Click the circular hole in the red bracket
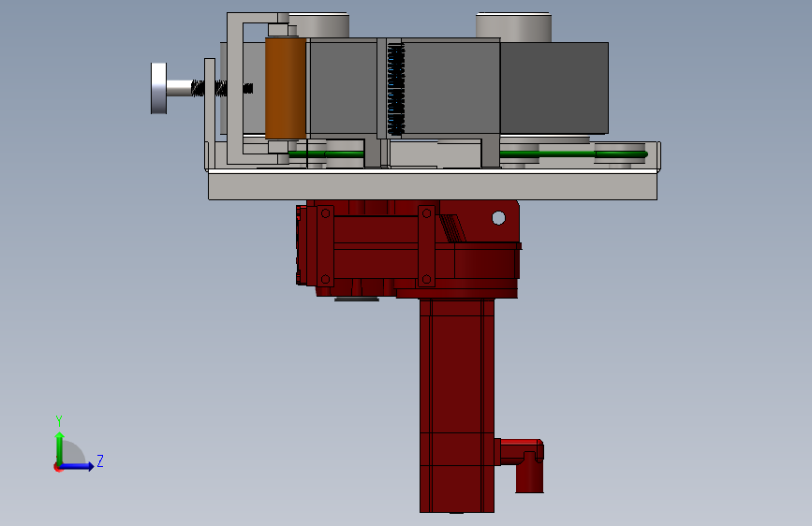The image size is (812, 526). pyautogui.click(x=498, y=218)
